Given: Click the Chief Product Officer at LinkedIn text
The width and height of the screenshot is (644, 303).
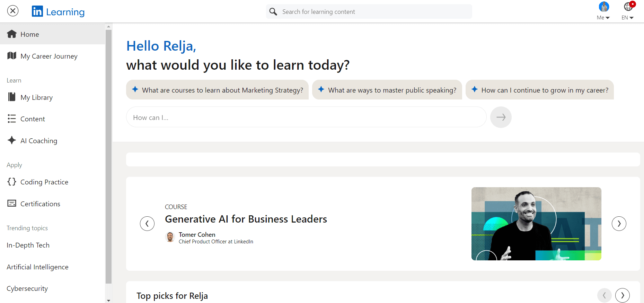Looking at the screenshot, I should tap(216, 242).
